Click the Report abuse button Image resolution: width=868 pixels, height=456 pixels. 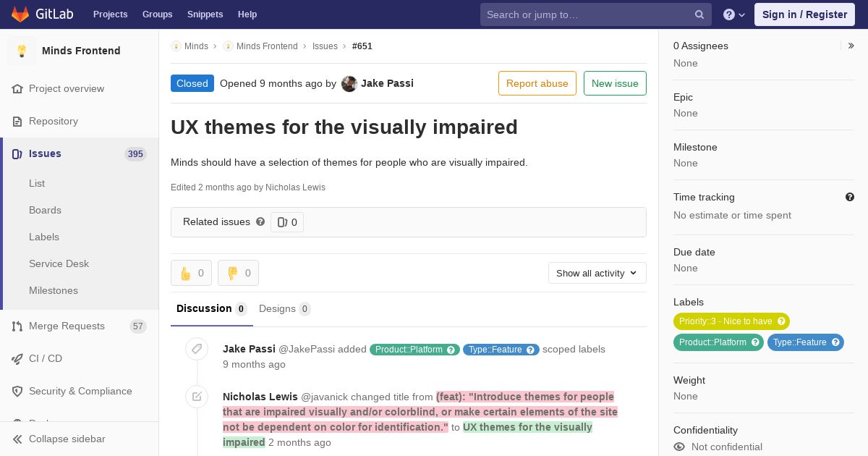537,83
